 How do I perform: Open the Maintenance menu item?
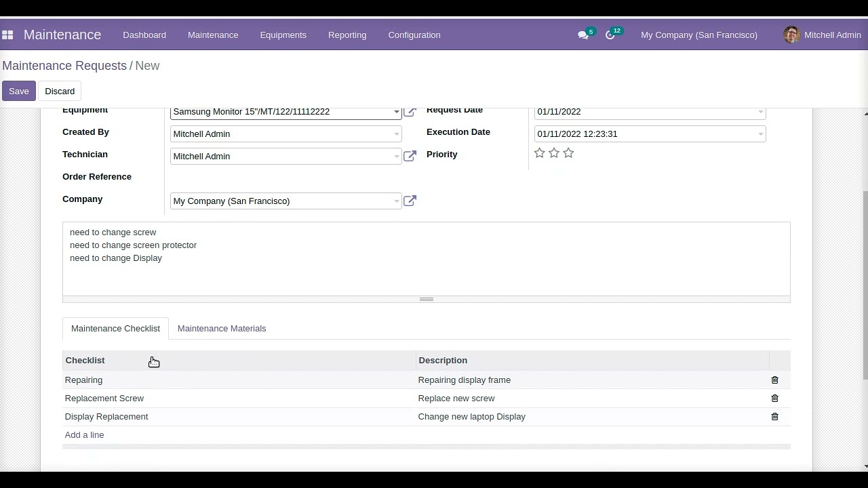coord(213,35)
